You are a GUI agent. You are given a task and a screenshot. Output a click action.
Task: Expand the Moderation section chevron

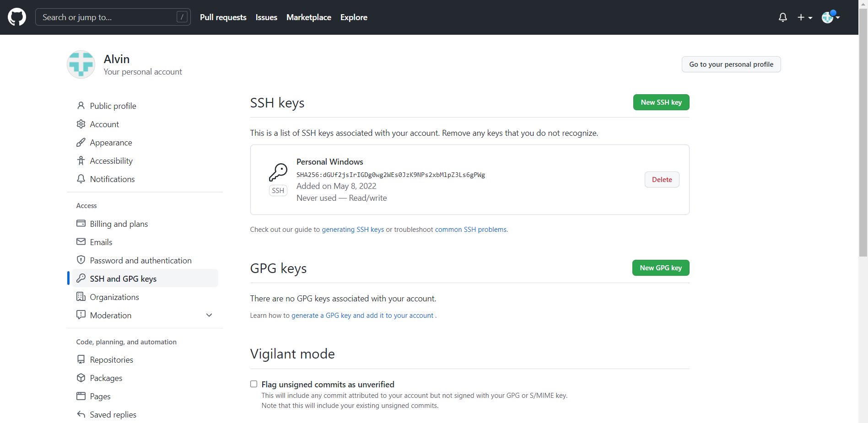209,315
